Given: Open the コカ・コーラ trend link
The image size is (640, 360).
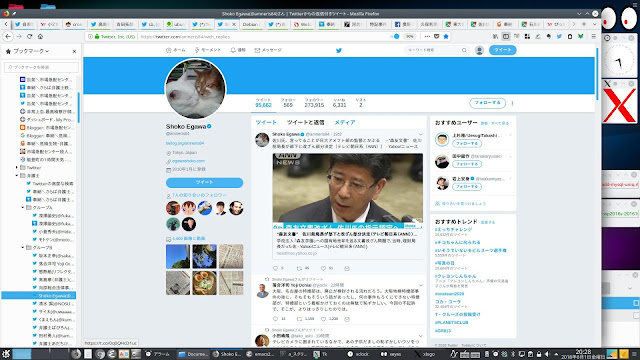Looking at the screenshot, I should click(448, 302).
